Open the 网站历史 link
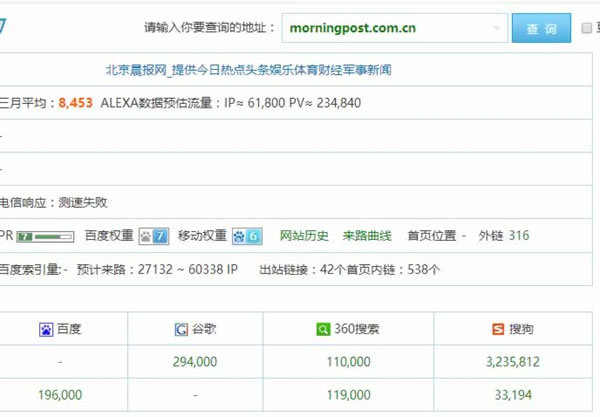The height and width of the screenshot is (417, 600). [304, 236]
